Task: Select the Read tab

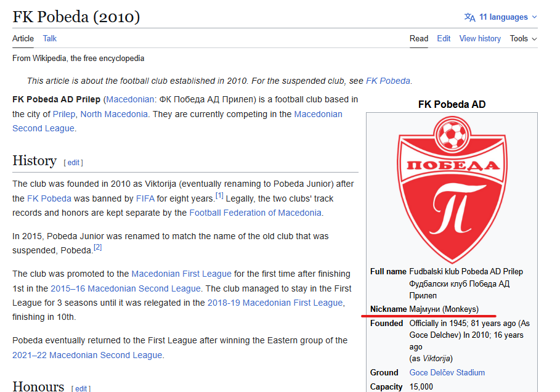Action: click(x=418, y=39)
